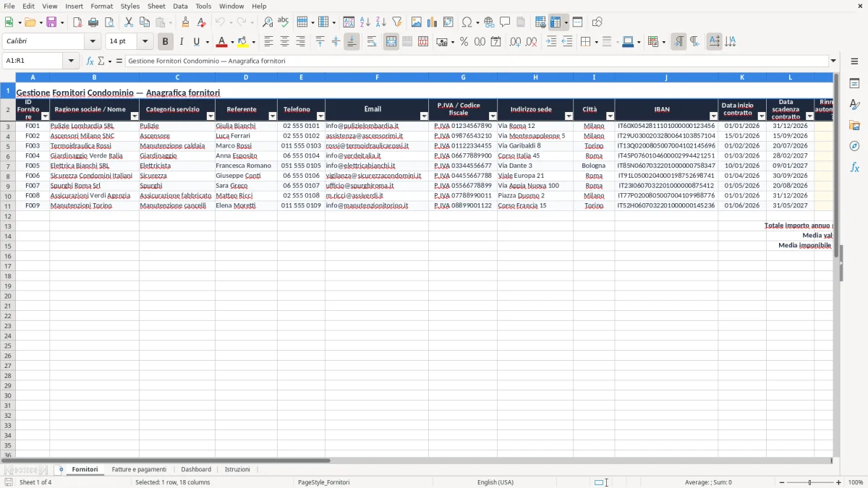Insert a chart via toolbar icon
The height and width of the screenshot is (488, 868).
tap(433, 22)
